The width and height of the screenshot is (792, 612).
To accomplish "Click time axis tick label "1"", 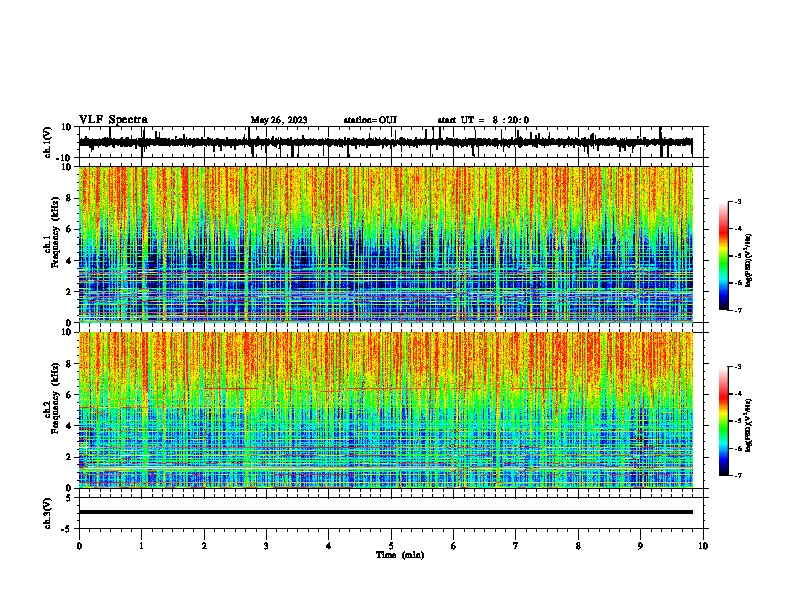I will pyautogui.click(x=141, y=546).
